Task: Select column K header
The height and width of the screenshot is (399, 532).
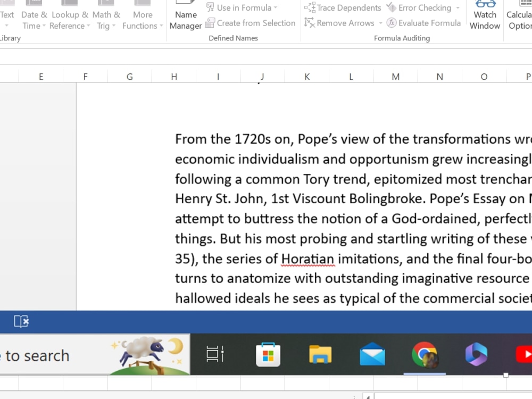Action: [x=307, y=77]
